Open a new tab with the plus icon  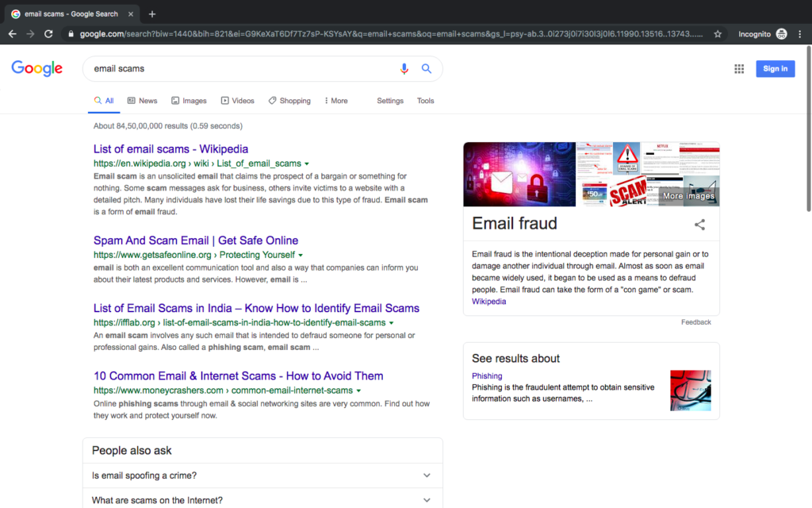(x=152, y=14)
